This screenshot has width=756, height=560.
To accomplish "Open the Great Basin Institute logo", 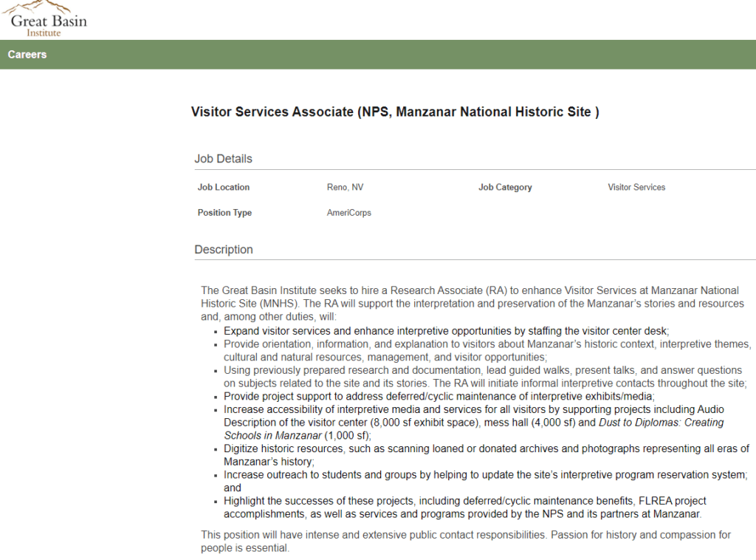I will click(x=44, y=19).
